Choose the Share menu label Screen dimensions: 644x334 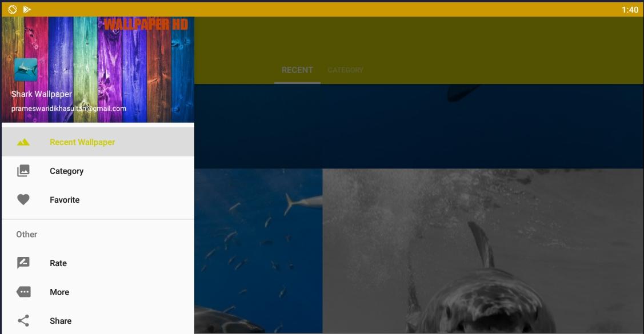coord(61,321)
